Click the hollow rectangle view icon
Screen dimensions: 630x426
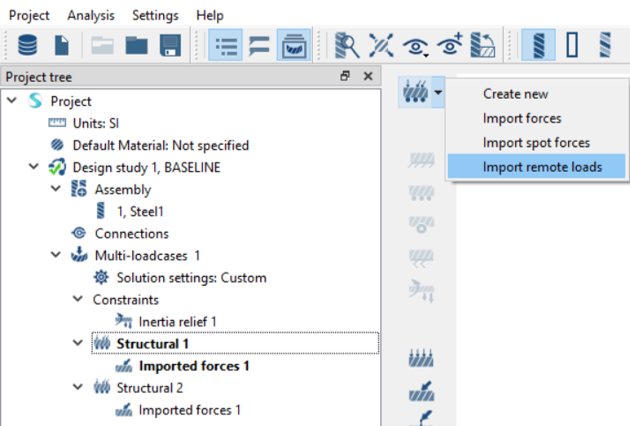click(572, 45)
